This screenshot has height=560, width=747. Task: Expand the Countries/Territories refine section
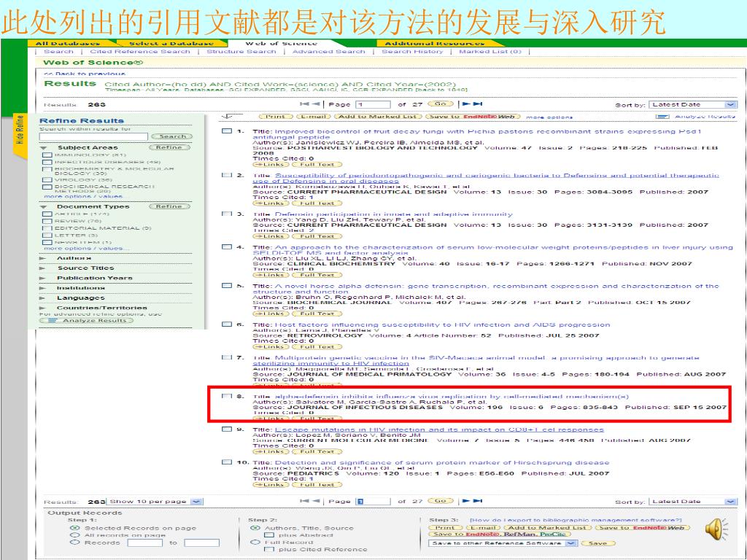click(x=43, y=308)
